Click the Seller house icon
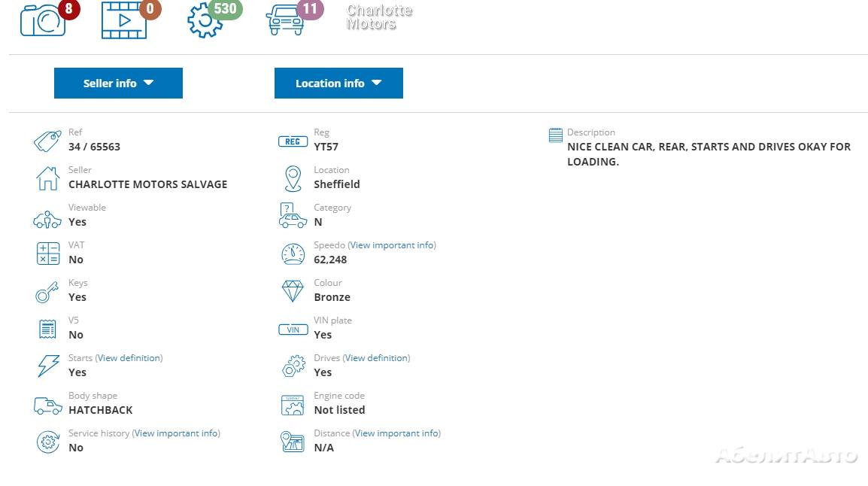The image size is (868, 486). [x=47, y=178]
